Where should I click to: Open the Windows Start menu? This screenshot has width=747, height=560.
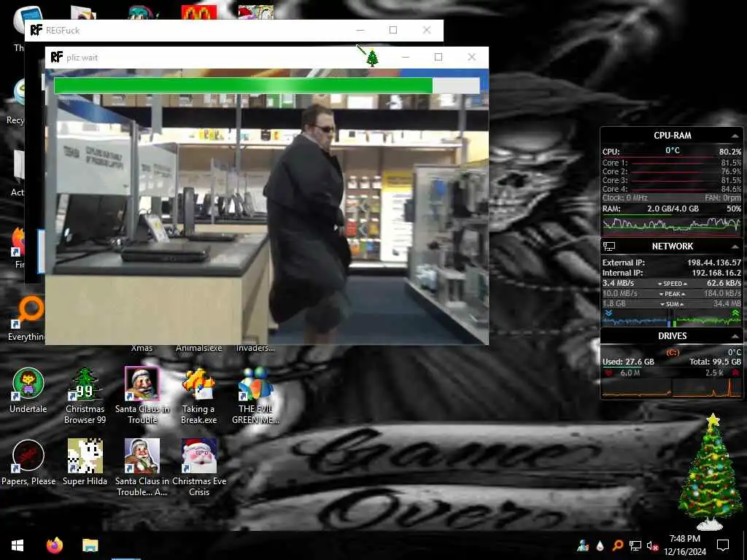pos(18,545)
